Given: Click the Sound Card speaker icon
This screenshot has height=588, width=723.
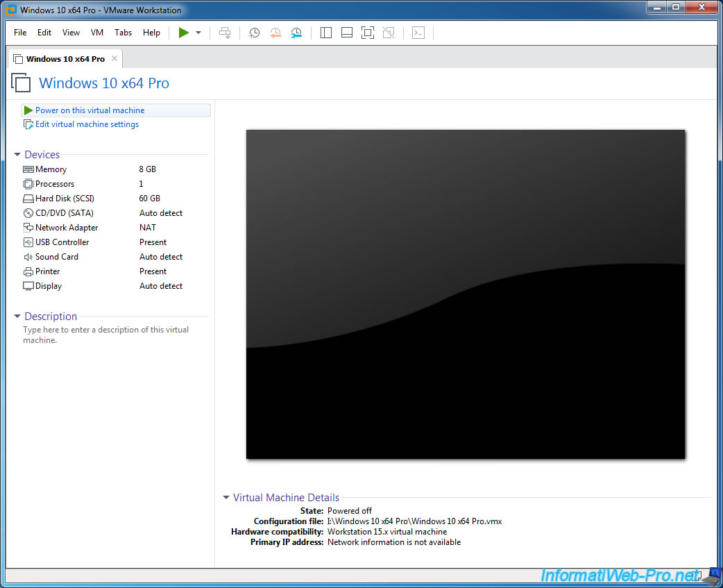Looking at the screenshot, I should click(x=28, y=257).
